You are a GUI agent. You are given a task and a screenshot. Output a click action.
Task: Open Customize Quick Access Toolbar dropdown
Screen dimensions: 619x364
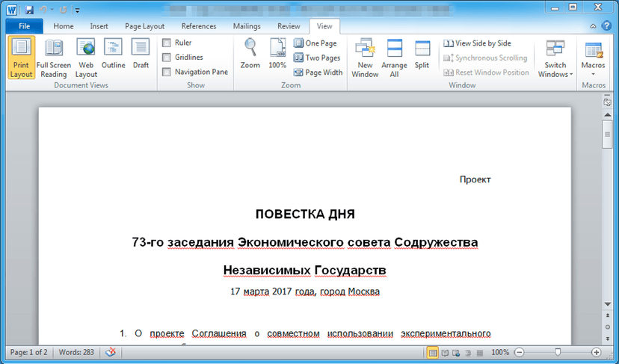coord(78,10)
